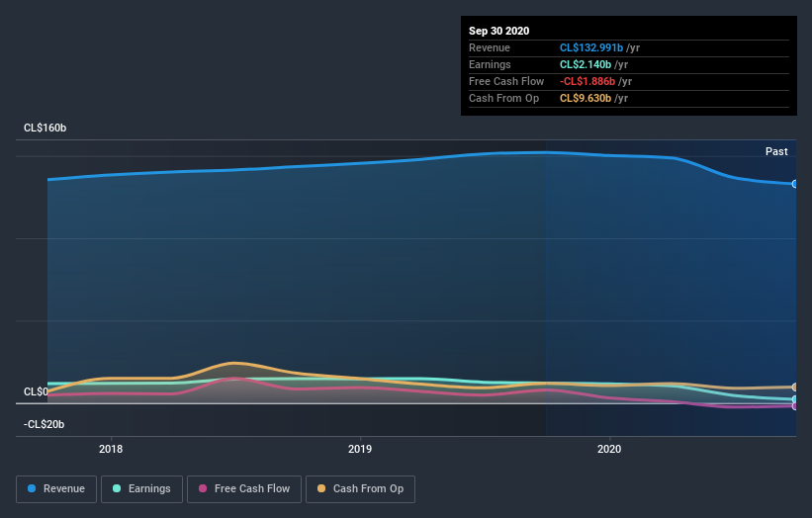Click the Revenue label in tooltip
Screen dimensions: 812x518
click(x=490, y=47)
